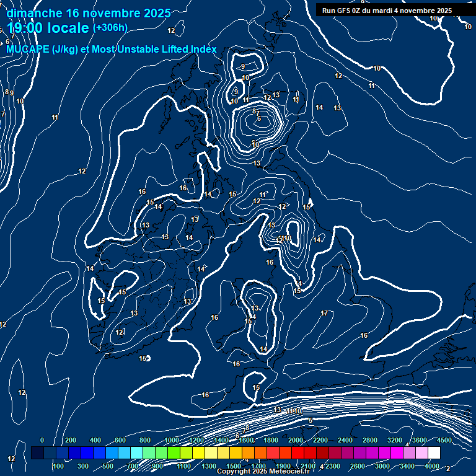476x476 pixels.
Task: Click the '3400' legend scale value
Action: (407, 466)
